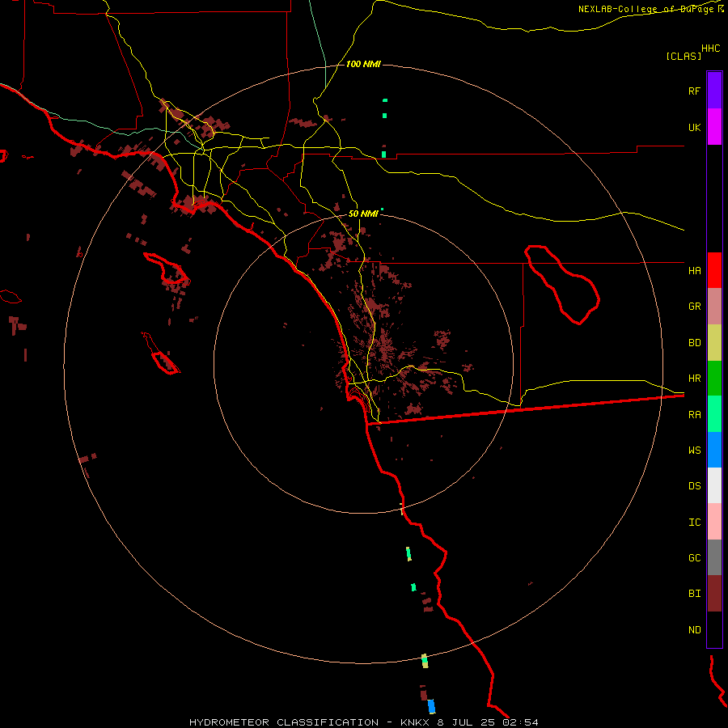Click the IC legend label

[694, 523]
